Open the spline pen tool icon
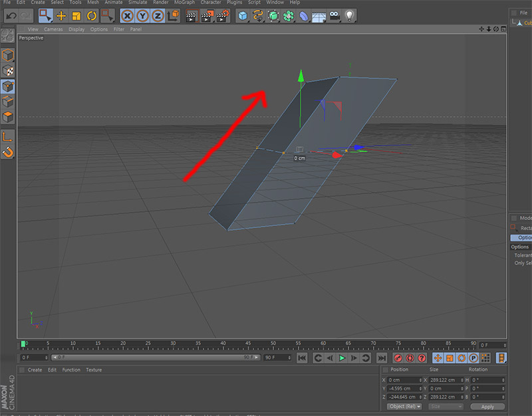Viewport: 532px width, 416px height. pos(258,16)
